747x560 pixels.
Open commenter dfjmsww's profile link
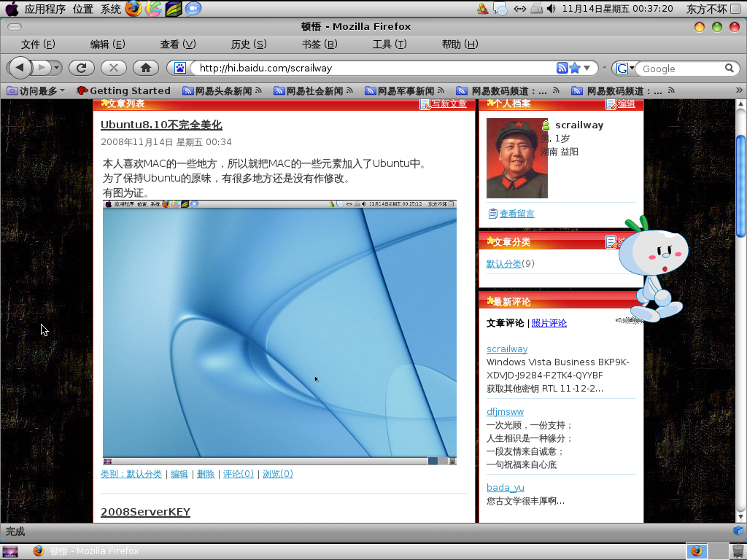pos(505,412)
